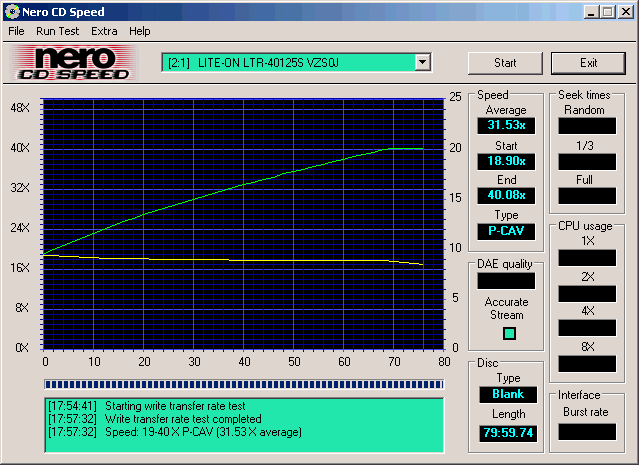Click the 40X label on speed axis
The width and height of the screenshot is (639, 465).
click(20, 148)
